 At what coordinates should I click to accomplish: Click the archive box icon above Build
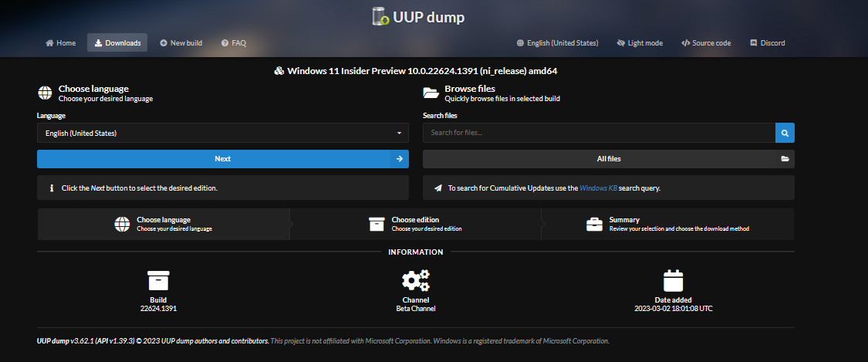[158, 281]
